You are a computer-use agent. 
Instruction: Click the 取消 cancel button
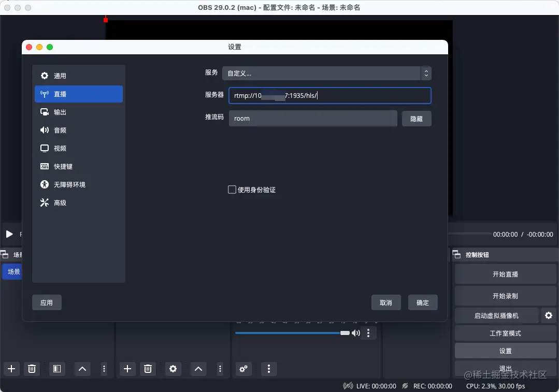[386, 302]
